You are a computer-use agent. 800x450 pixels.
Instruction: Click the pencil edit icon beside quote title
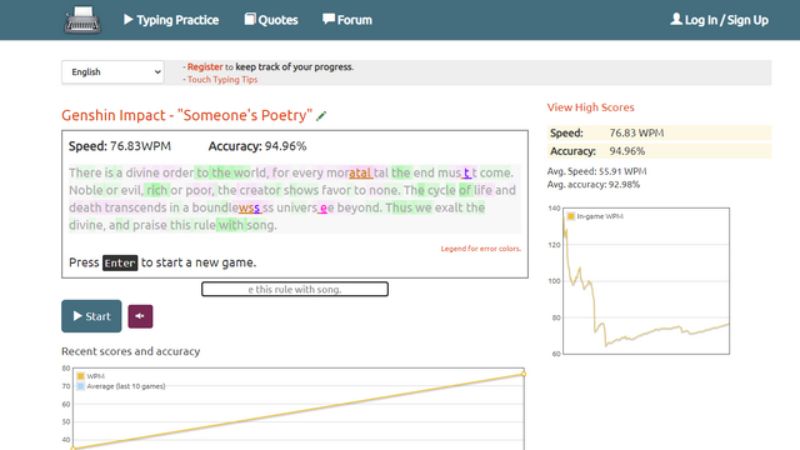(322, 116)
